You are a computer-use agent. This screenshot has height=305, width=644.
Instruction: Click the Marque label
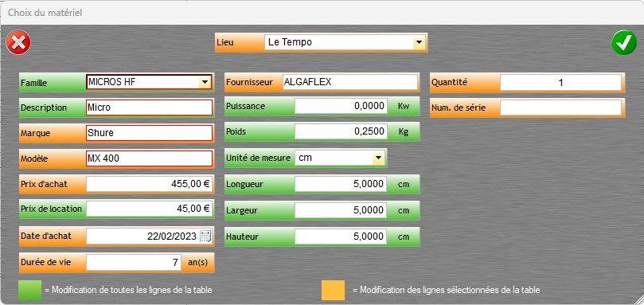[x=35, y=133]
